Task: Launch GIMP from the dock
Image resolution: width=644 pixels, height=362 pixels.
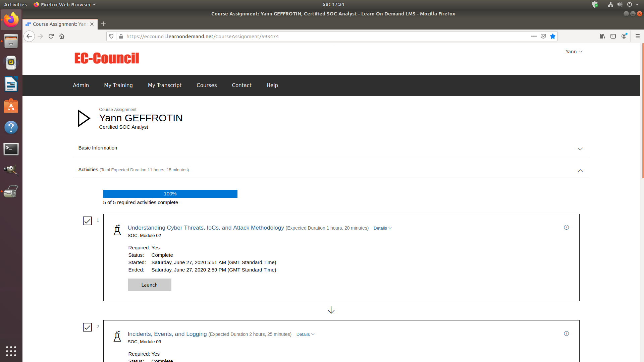Action: pos(11,170)
